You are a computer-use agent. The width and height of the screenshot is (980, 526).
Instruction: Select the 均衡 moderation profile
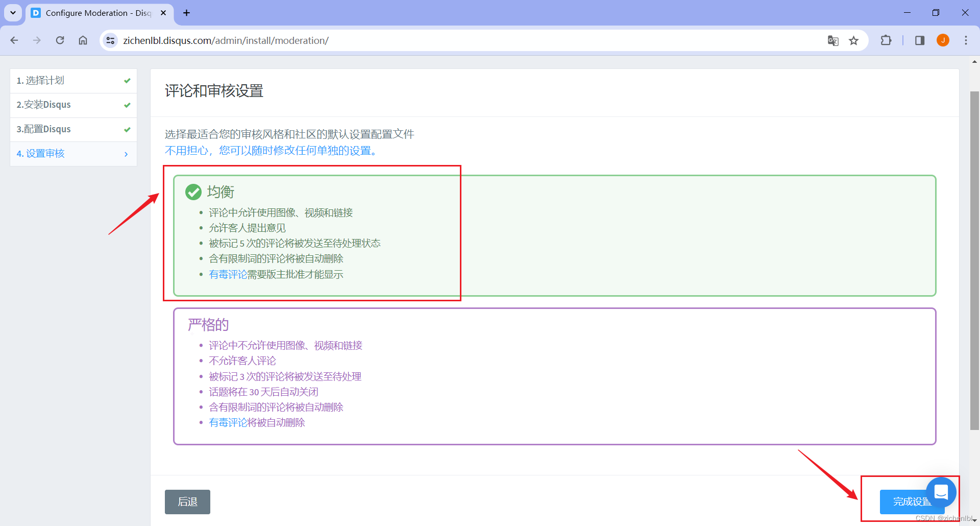554,235
